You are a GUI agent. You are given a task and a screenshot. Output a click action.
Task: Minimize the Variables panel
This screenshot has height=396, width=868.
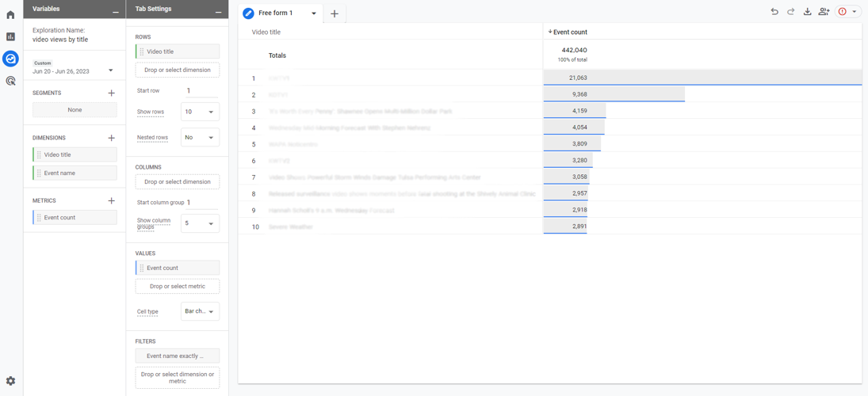(x=115, y=10)
